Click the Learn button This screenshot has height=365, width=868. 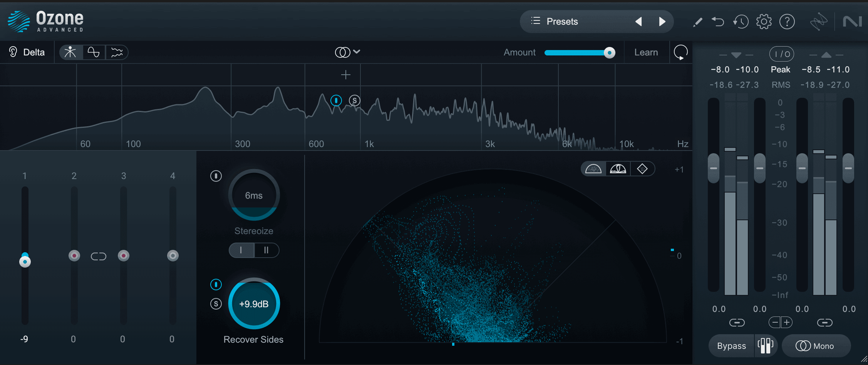(x=646, y=52)
